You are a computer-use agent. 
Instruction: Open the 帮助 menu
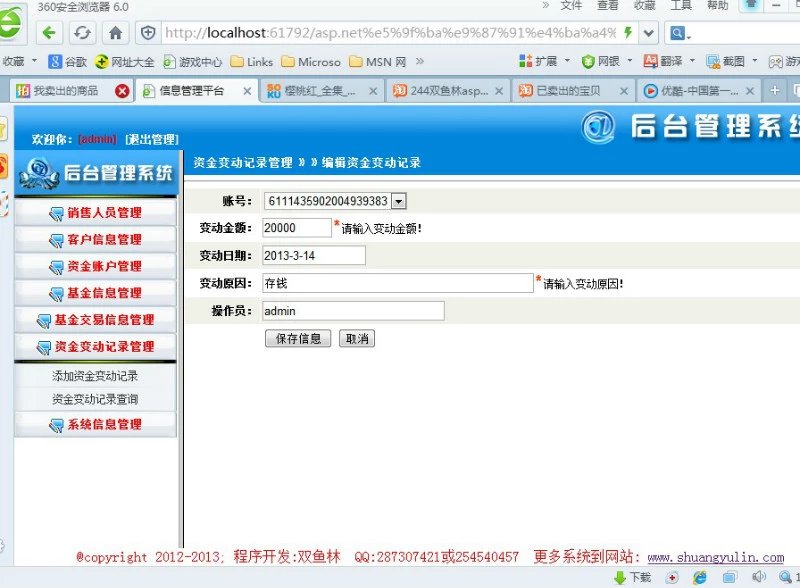click(x=717, y=6)
